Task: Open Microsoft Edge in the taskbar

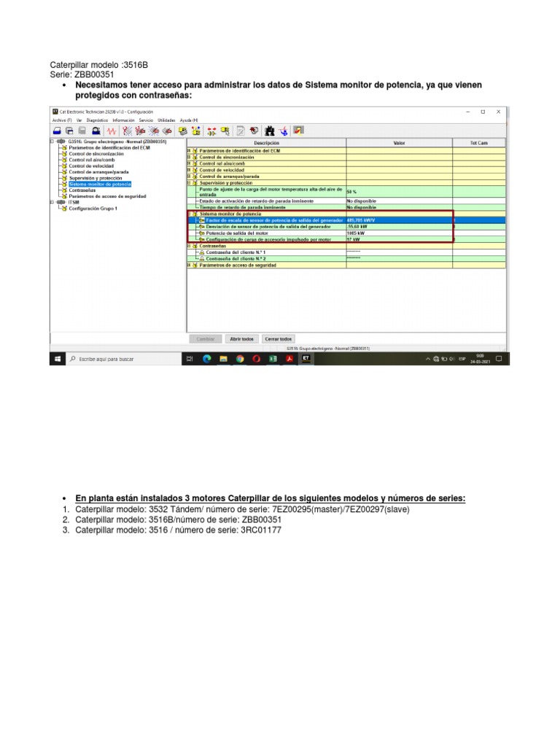Action: coord(206,359)
